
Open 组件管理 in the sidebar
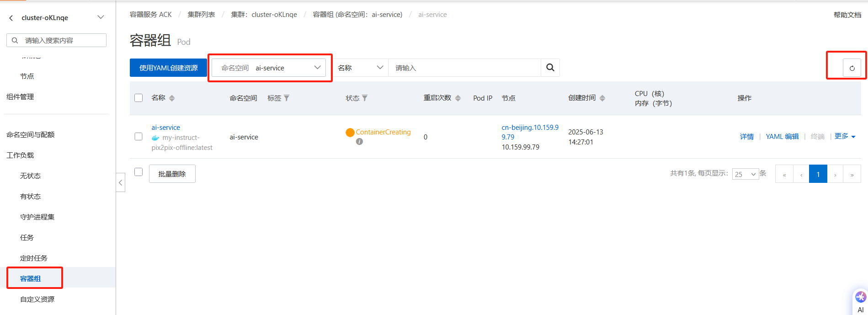[20, 97]
